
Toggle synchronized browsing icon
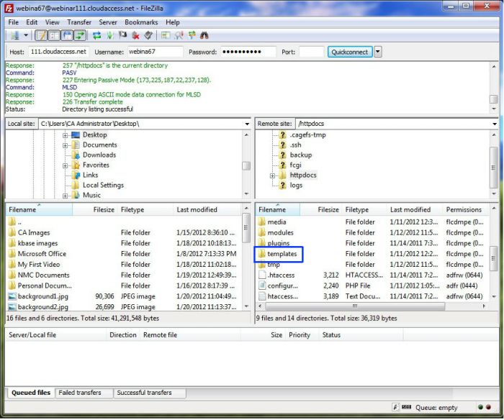[x=192, y=35]
